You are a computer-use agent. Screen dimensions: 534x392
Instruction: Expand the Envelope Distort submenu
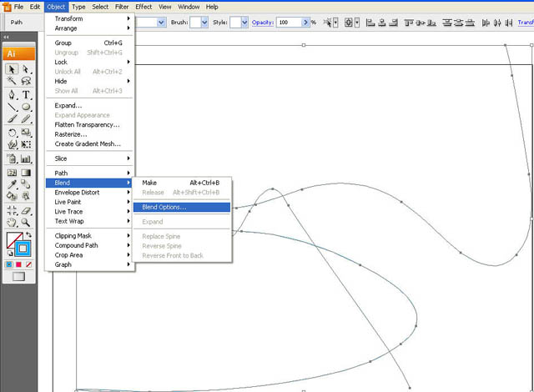89,193
